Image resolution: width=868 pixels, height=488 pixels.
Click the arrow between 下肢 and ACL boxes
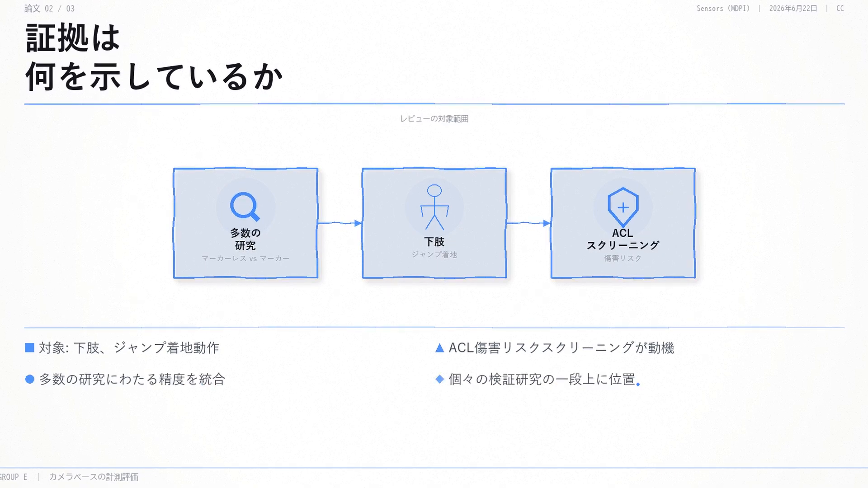(528, 223)
